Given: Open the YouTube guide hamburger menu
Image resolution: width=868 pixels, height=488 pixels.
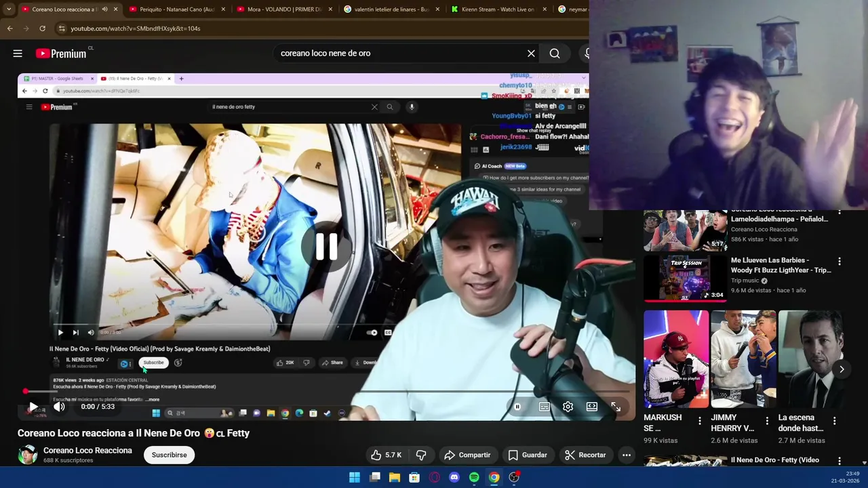Looking at the screenshot, I should pyautogui.click(x=18, y=54).
